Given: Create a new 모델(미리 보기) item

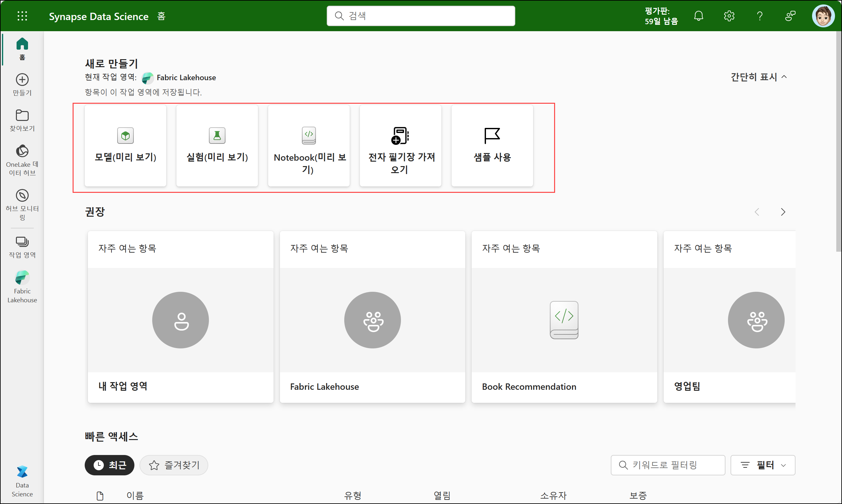Looking at the screenshot, I should (x=125, y=146).
